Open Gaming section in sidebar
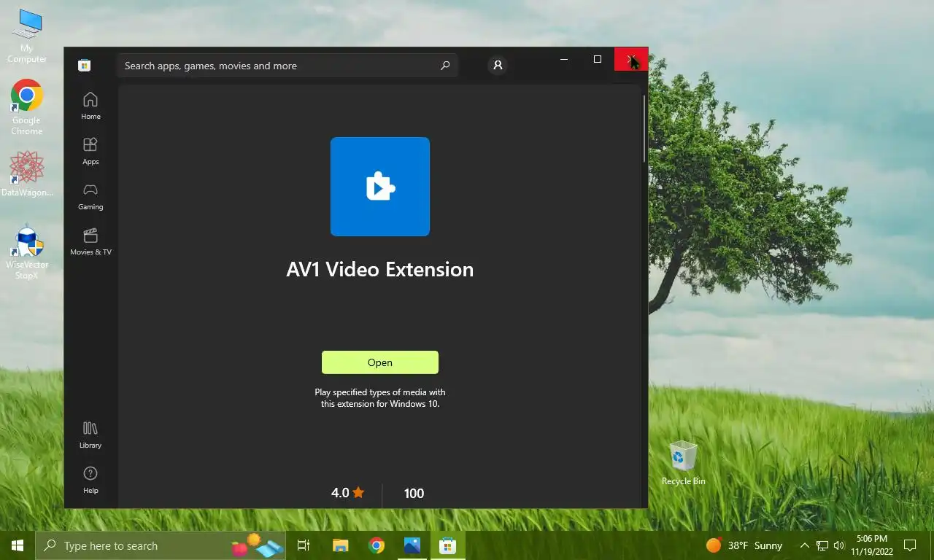The height and width of the screenshot is (560, 934). click(90, 196)
